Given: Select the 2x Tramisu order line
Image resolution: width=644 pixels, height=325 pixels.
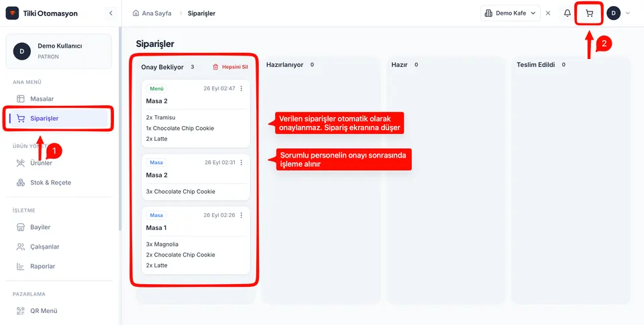Looking at the screenshot, I should (x=160, y=117).
